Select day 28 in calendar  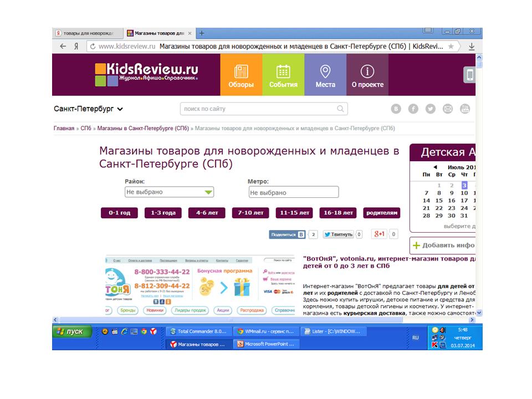coord(427,216)
